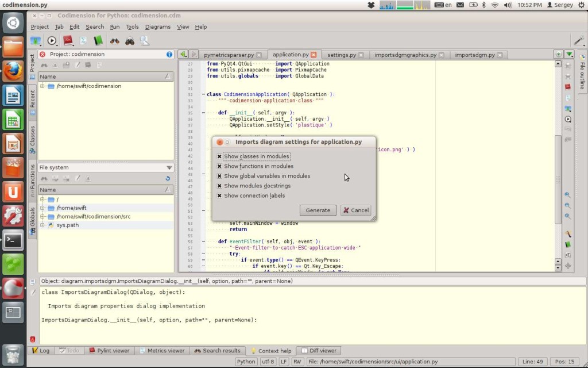Disable Show connection labels
The width and height of the screenshot is (588, 368).
pyautogui.click(x=219, y=195)
